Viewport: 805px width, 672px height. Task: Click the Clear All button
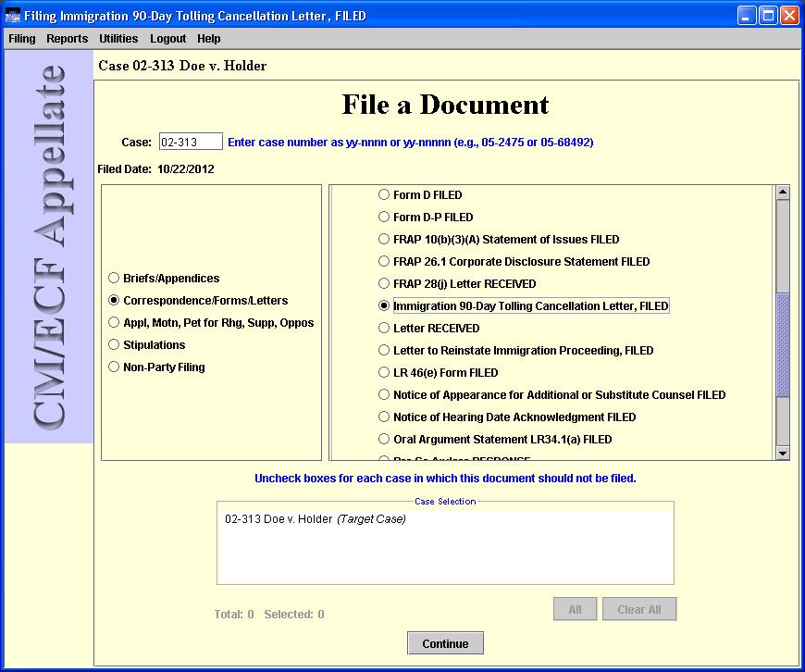tap(639, 609)
